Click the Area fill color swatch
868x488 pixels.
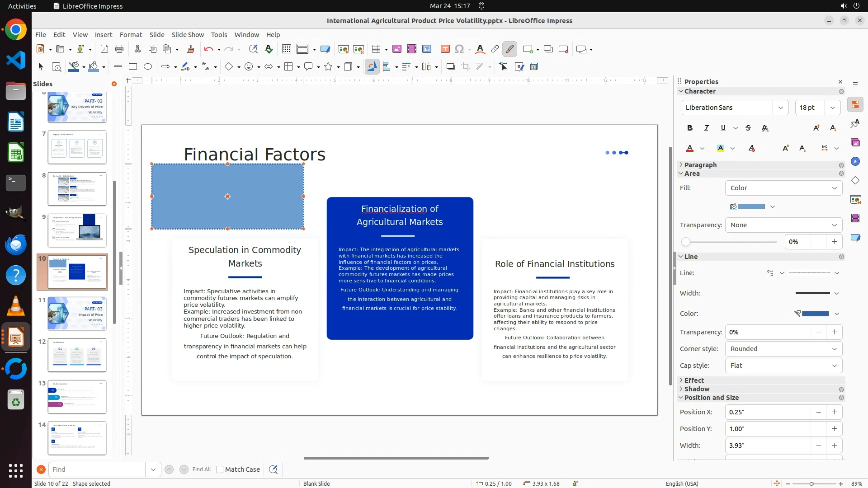(x=751, y=206)
